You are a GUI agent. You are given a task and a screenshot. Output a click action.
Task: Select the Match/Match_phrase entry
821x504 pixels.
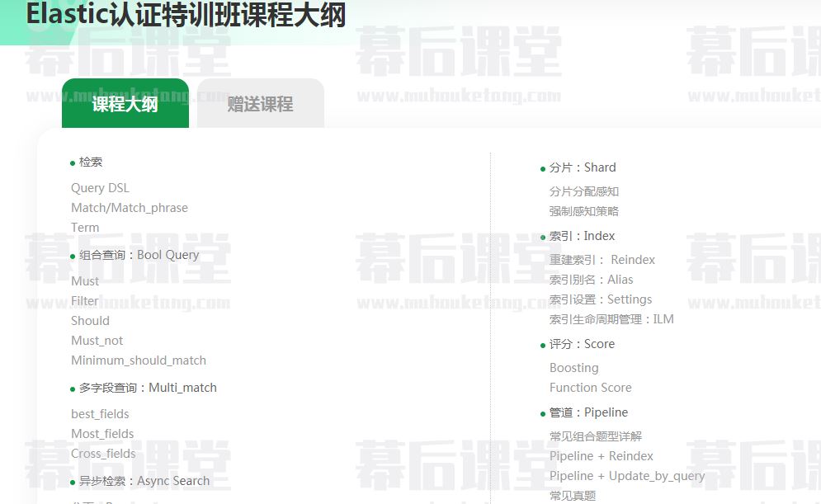pyautogui.click(x=130, y=208)
